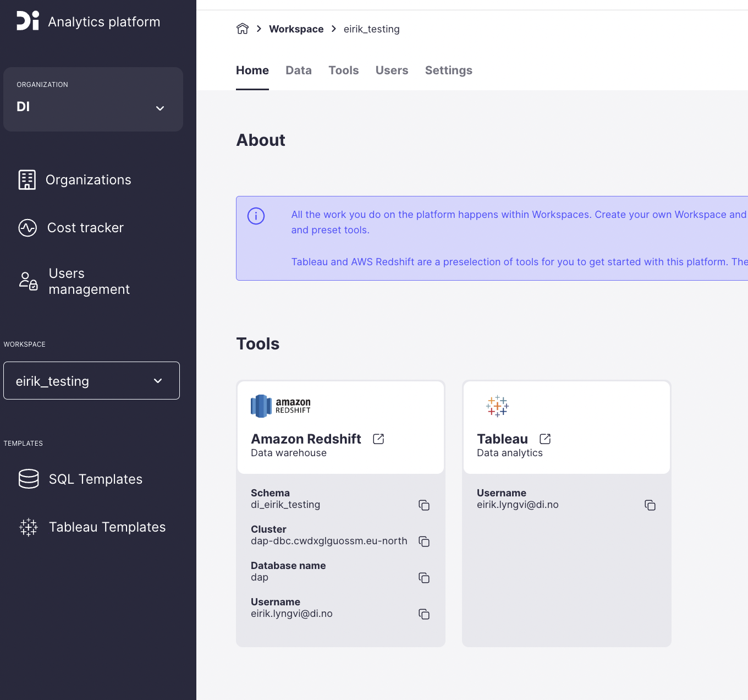This screenshot has width=748, height=700.
Task: Click the Amazon Redshift logo
Action: pyautogui.click(x=280, y=406)
